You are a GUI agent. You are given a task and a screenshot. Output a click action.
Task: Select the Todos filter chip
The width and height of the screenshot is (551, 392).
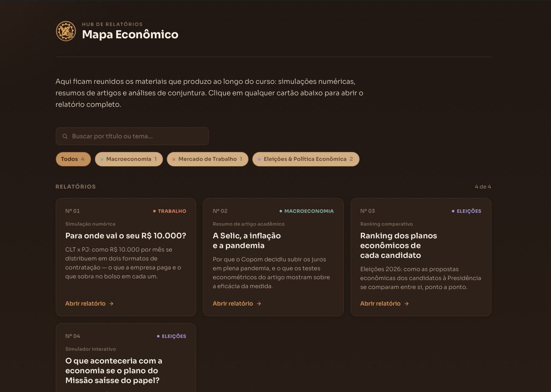tap(73, 159)
